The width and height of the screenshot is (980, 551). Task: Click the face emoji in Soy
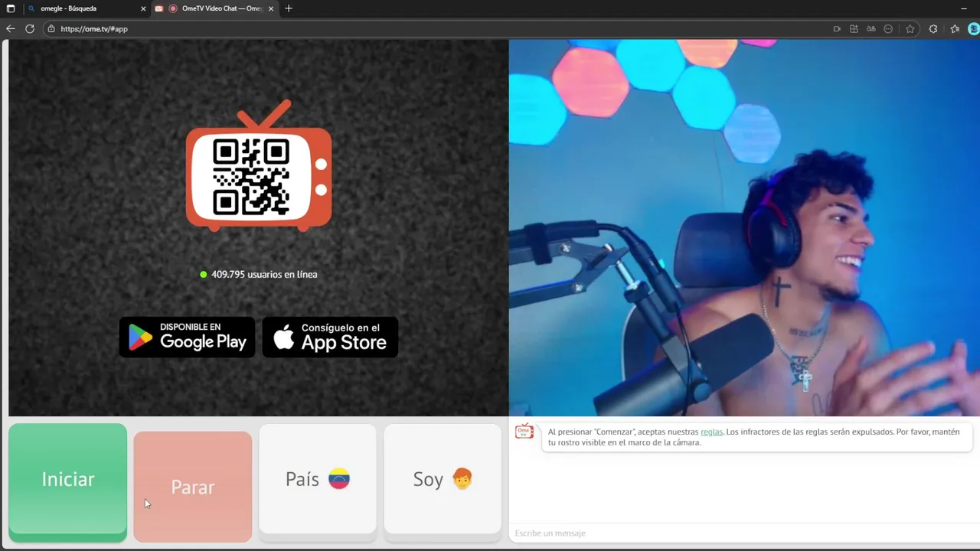tap(462, 479)
